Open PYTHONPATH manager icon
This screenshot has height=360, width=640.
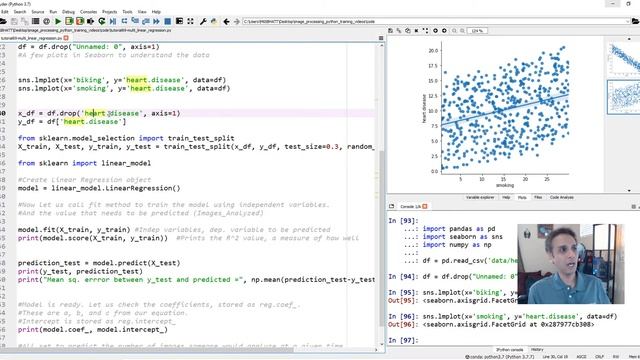pos(213,21)
